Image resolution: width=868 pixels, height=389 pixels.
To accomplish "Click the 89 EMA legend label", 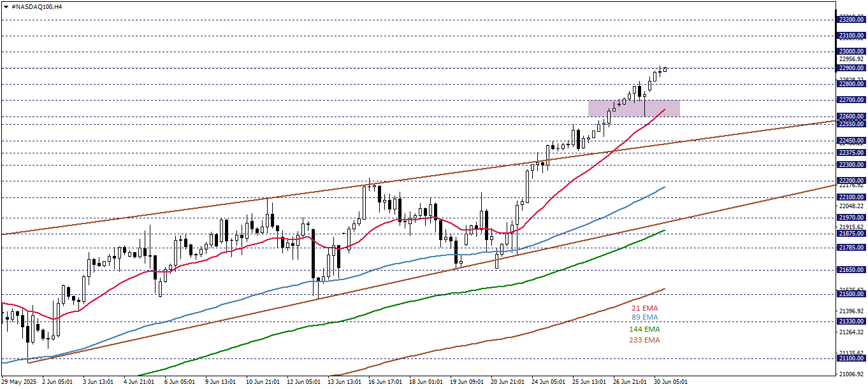I will [x=645, y=318].
